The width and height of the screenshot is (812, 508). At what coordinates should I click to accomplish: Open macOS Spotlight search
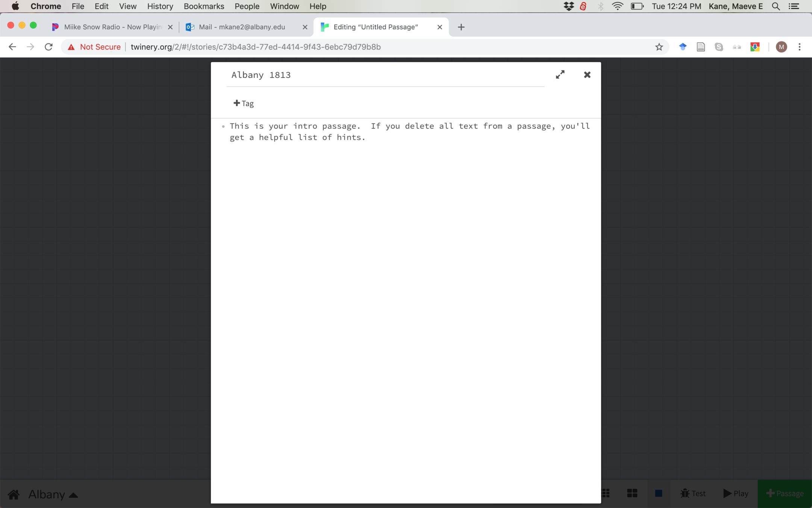(776, 6)
